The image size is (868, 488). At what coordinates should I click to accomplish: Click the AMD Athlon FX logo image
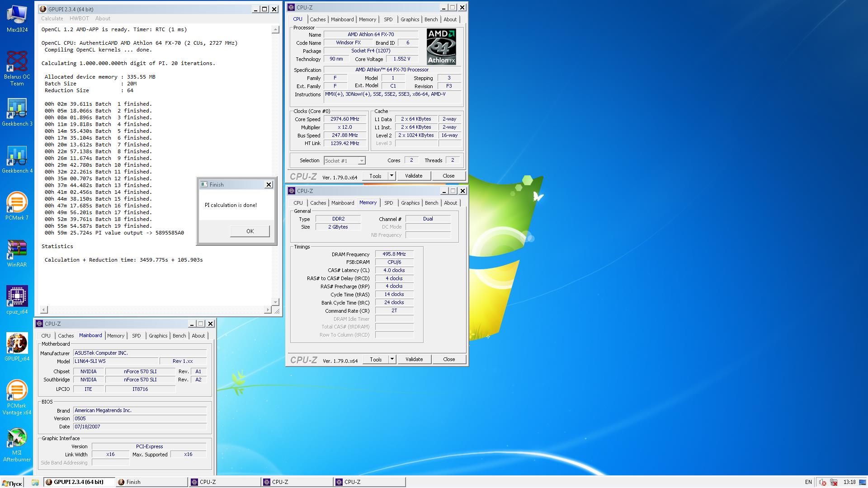pyautogui.click(x=441, y=47)
